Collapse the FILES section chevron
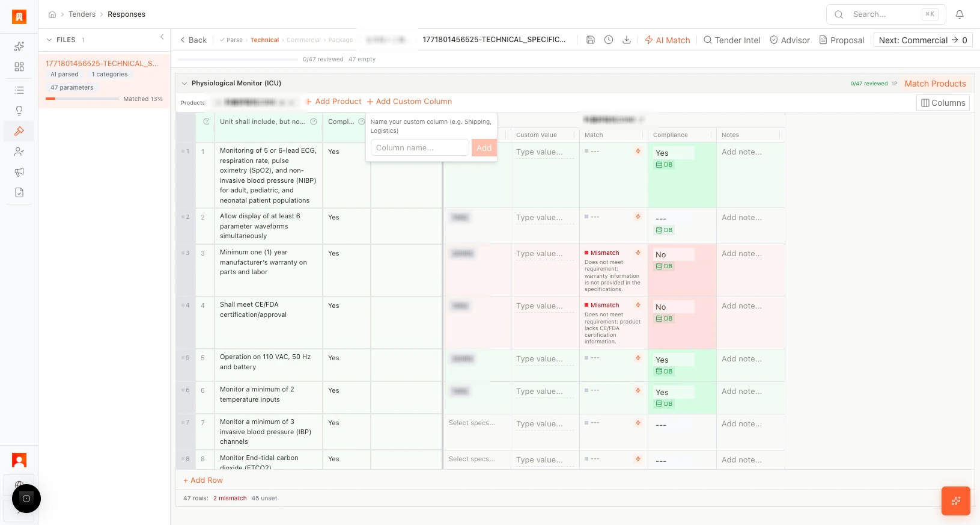Viewport: 980px width, 525px height. point(49,40)
